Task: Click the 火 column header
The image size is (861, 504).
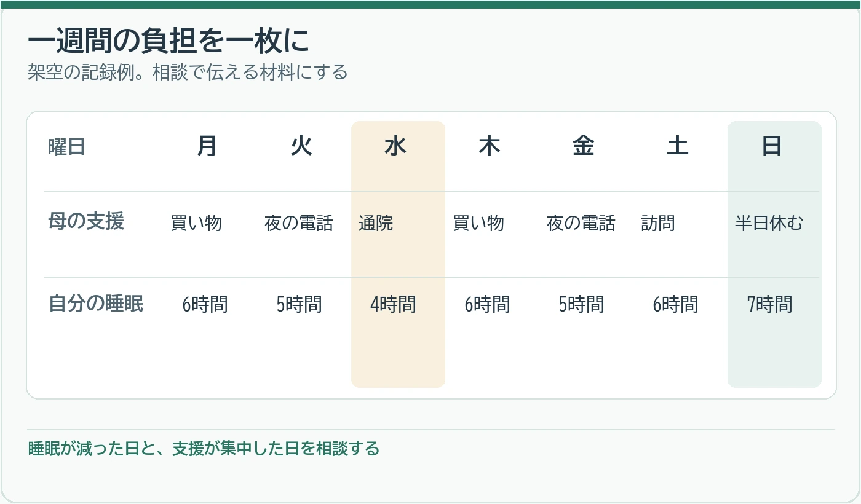Action: coord(301,146)
